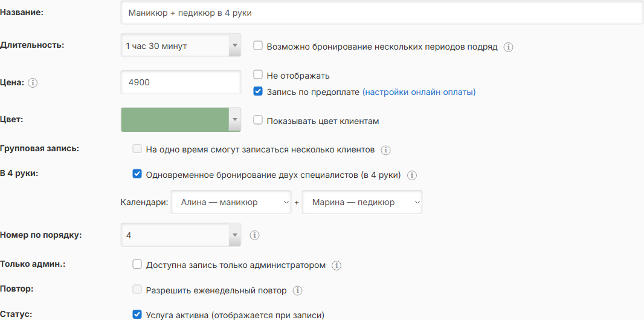This screenshot has width=644, height=320.
Task: Uncheck Запись по предоплате checkbox
Action: [x=258, y=91]
